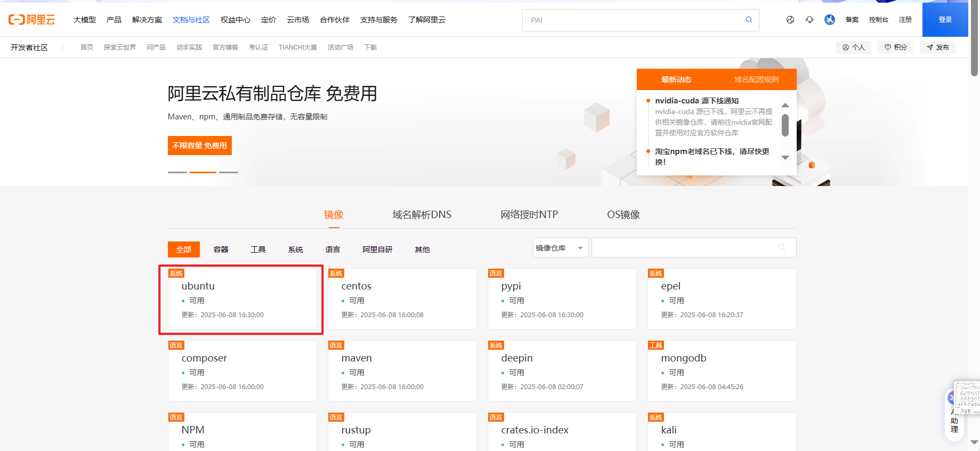Click 控制台 link in header

pyautogui.click(x=879, y=20)
